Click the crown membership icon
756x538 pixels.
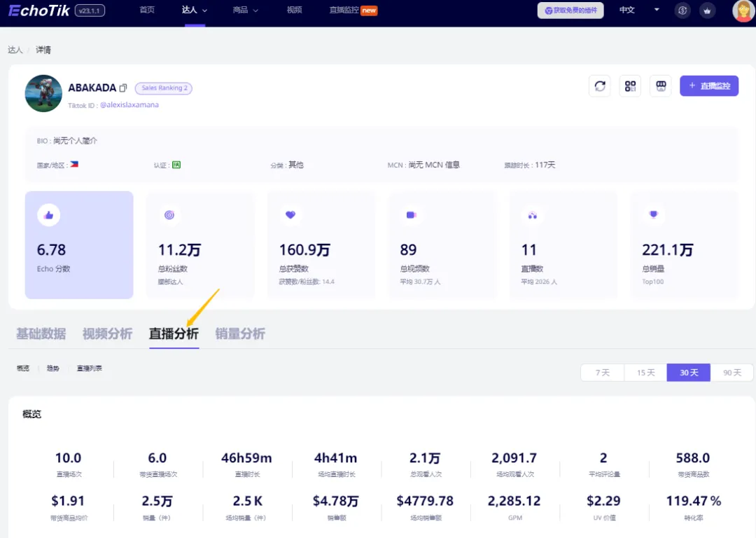coord(707,11)
